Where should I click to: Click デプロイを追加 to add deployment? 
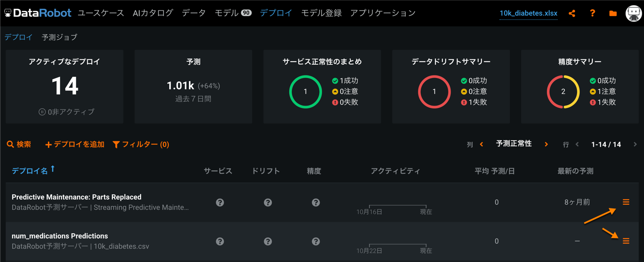point(75,145)
